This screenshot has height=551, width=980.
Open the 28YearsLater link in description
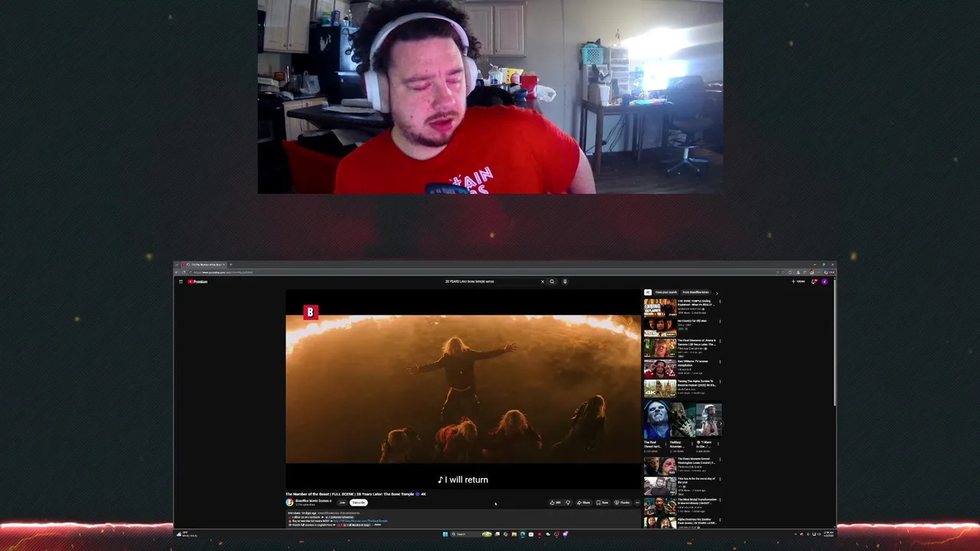pos(361,521)
